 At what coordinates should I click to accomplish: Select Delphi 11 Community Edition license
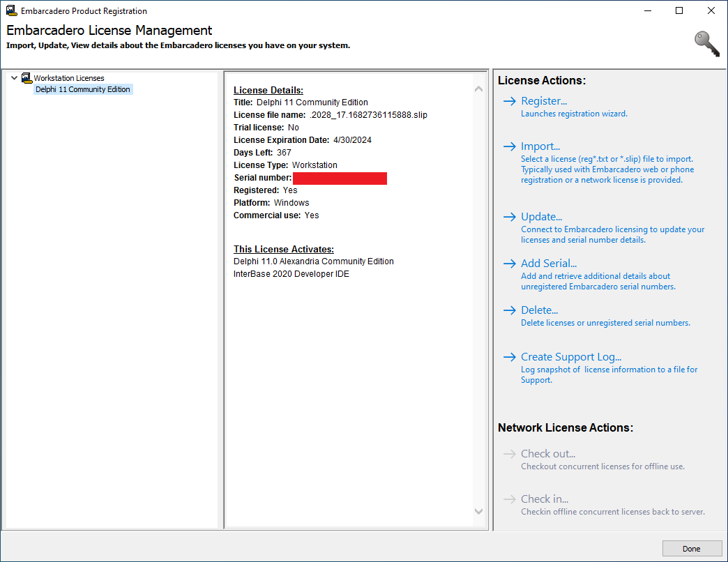point(82,89)
